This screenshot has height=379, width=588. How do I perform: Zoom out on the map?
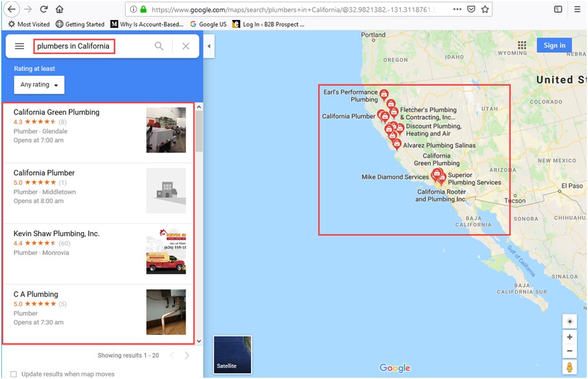(x=569, y=351)
